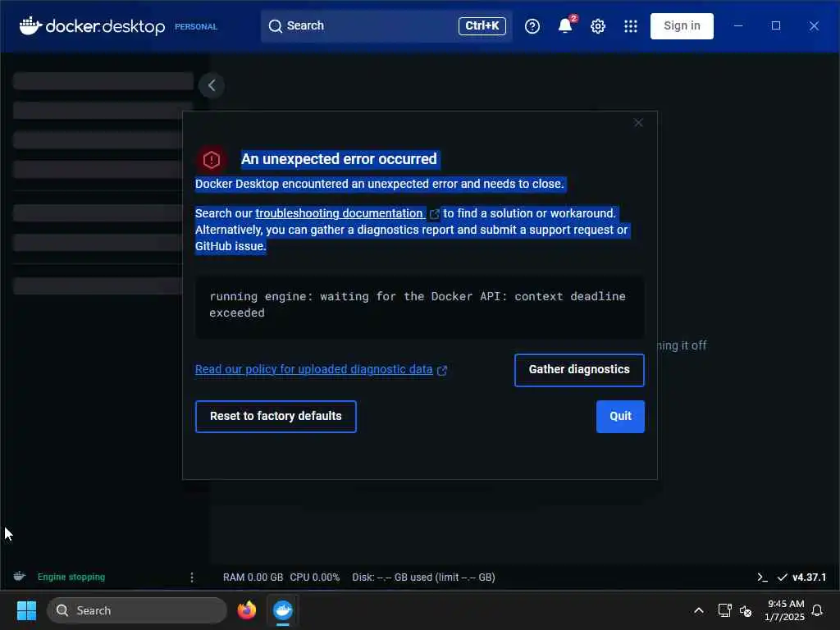Click external link icon after troubleshooting documentation
Image resolution: width=840 pixels, height=630 pixels.
(x=434, y=214)
